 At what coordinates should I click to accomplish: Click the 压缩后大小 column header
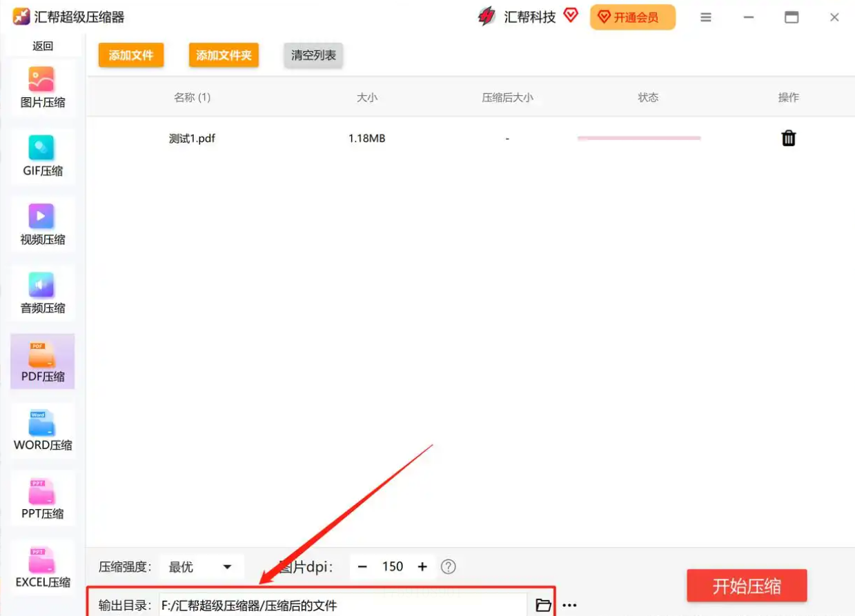pos(507,97)
